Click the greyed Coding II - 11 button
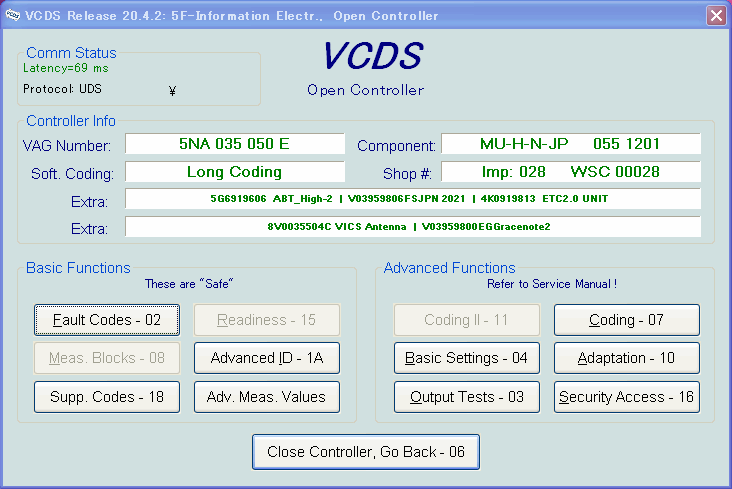The image size is (732, 489). [467, 320]
